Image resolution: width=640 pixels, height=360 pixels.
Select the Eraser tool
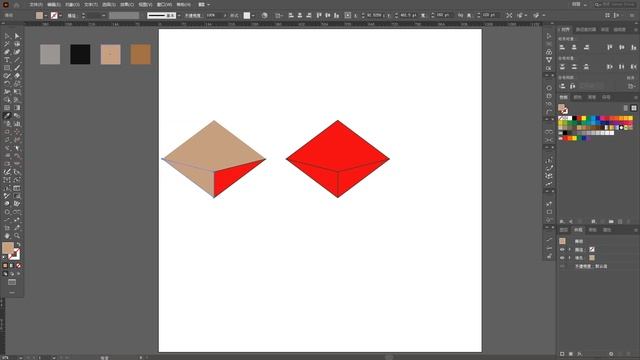(x=17, y=76)
